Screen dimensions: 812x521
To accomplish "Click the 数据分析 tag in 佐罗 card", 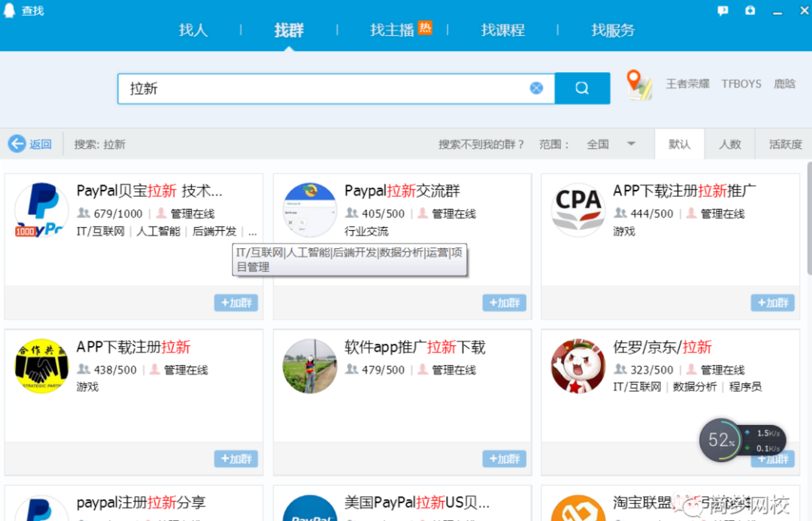I will pos(695,387).
